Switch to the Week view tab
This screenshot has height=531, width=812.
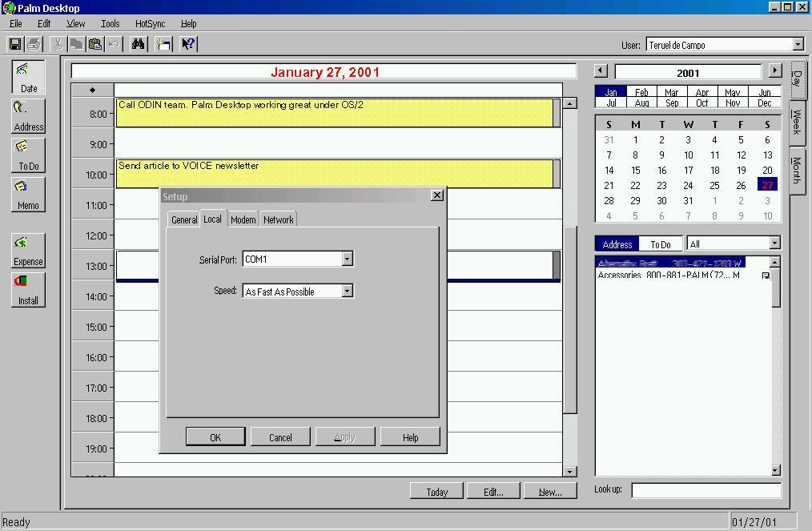click(798, 123)
